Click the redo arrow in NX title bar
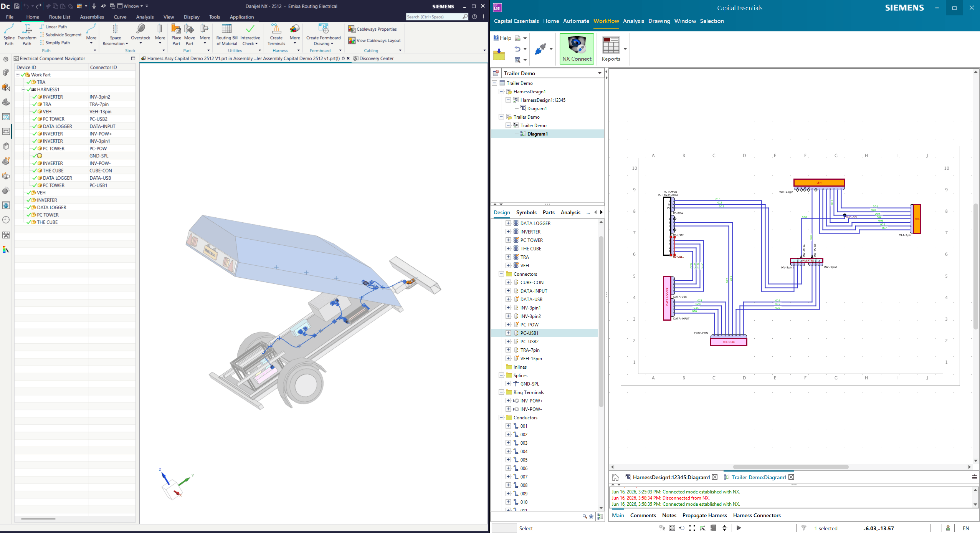980x533 pixels. [x=39, y=6]
